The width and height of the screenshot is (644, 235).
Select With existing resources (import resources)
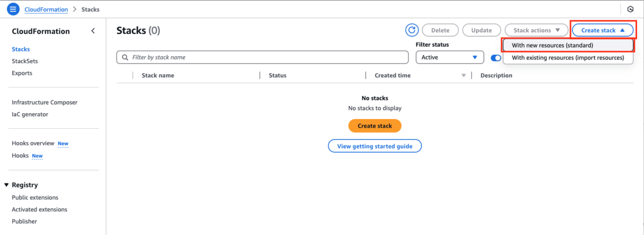(x=568, y=57)
